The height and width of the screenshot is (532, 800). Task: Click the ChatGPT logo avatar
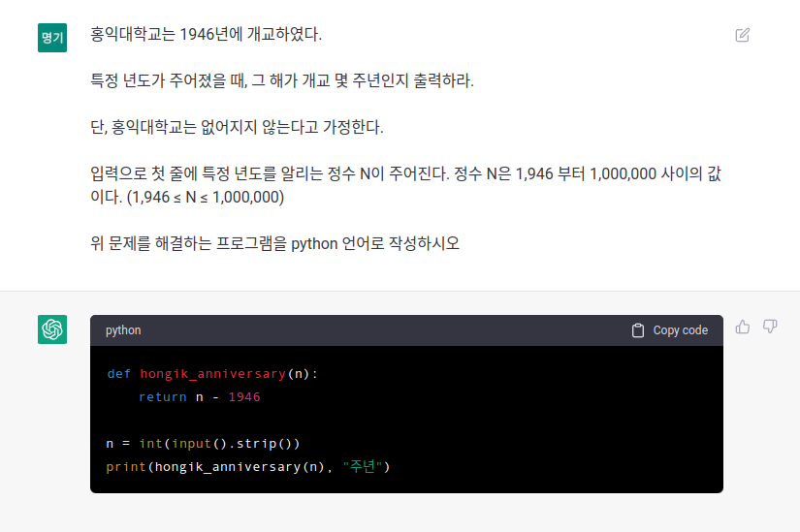[x=52, y=329]
